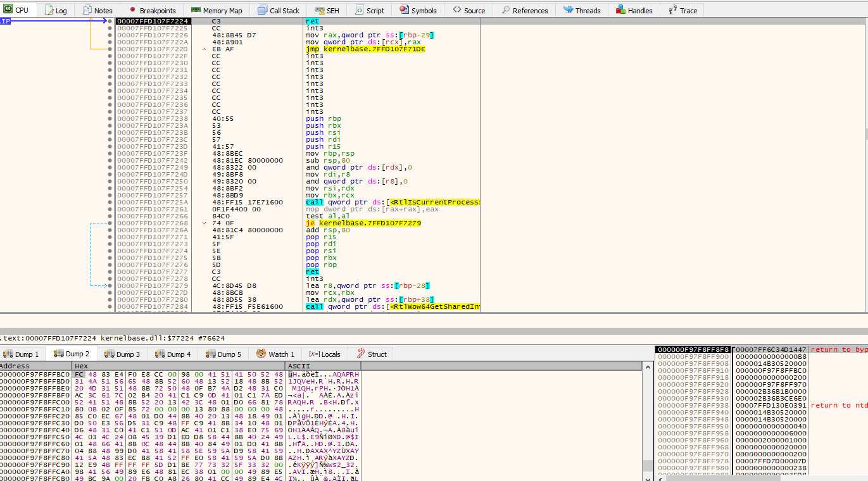Open the Log tab
868x481 pixels.
[x=56, y=10]
